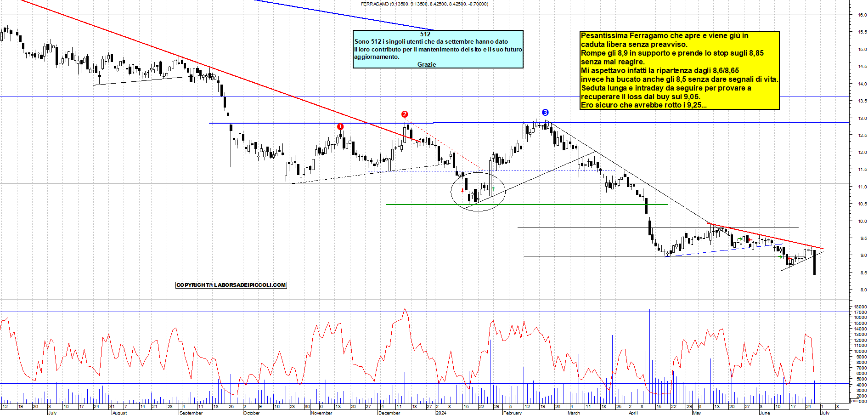
Task: Click the November label on the time axis
Action: coord(321,413)
